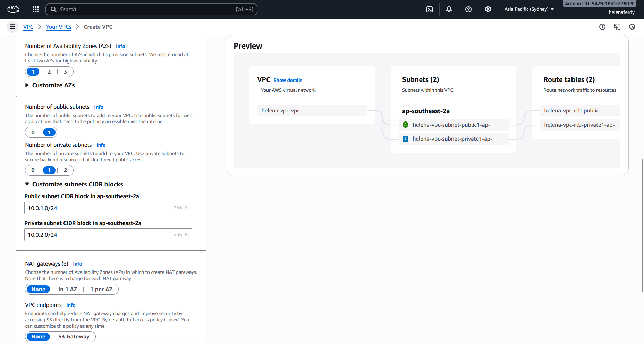Screen dimensions: 644x344
Task: Click Show details link for VPC
Action: (288, 80)
